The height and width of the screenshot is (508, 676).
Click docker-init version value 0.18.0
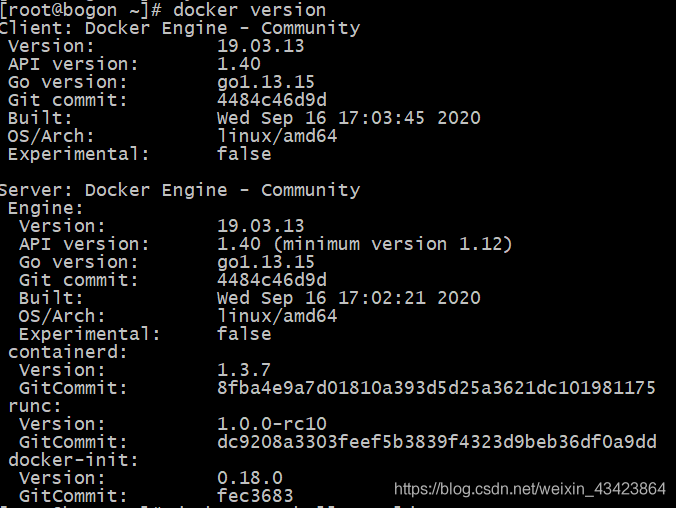(250, 478)
